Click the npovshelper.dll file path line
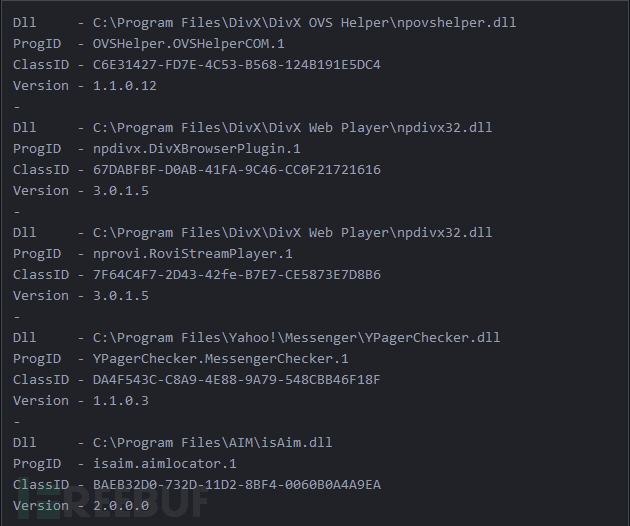630x526 pixels. click(264, 23)
